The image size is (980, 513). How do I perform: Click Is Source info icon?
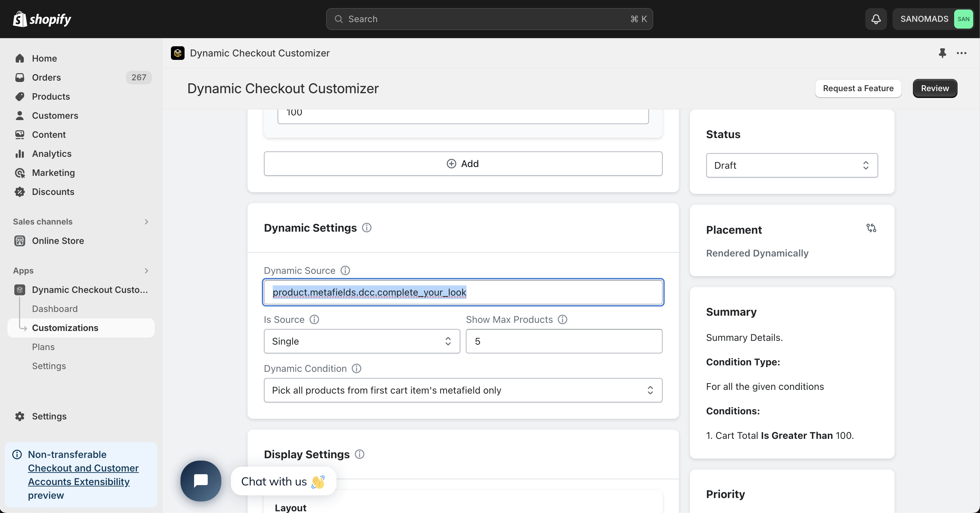(314, 319)
